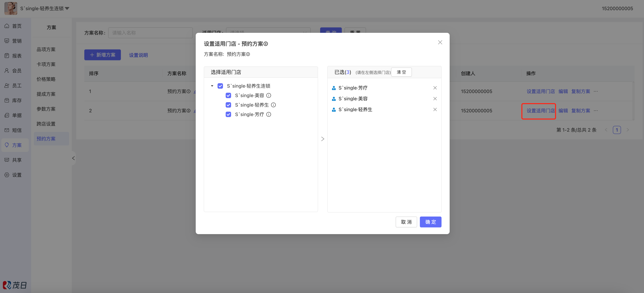This screenshot has width=644, height=293.
Task: Click the 方案名称 input field
Action: click(150, 33)
